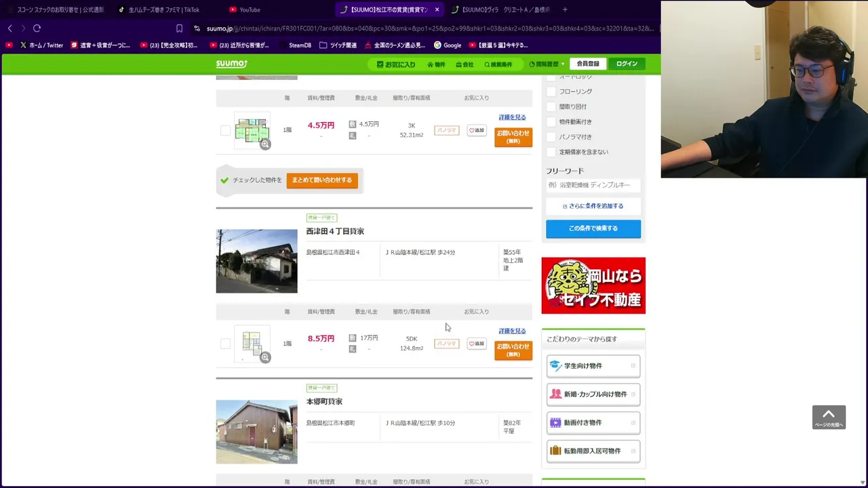Check the 物件動画付き filter
The height and width of the screenshot is (488, 868).
551,122
